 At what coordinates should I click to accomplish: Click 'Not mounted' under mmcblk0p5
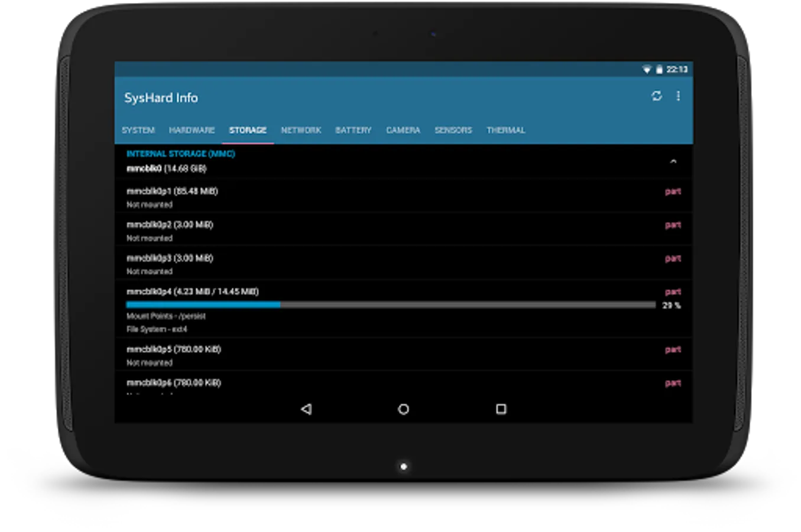click(x=150, y=363)
